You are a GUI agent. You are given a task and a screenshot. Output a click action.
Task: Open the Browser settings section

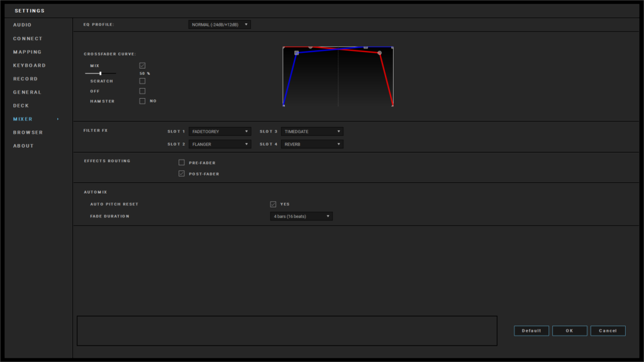(28, 133)
